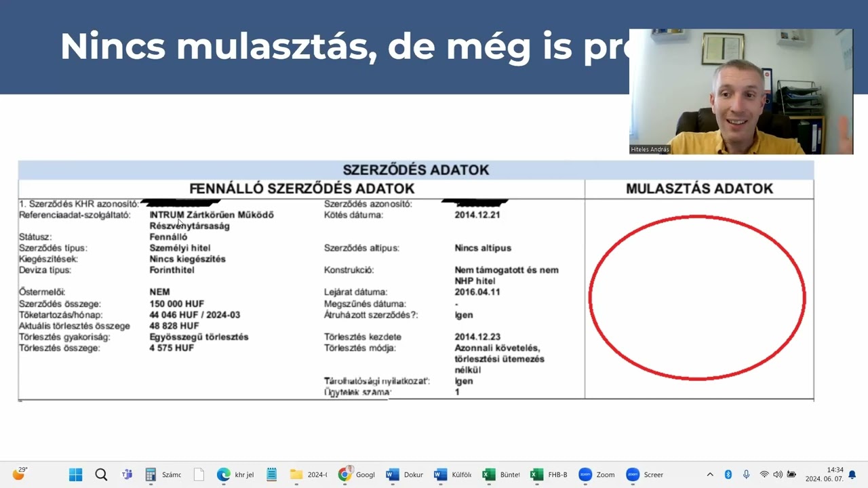Screen dimensions: 868x488
Task: Click the Hiteles András video thumbnail
Action: click(741, 91)
